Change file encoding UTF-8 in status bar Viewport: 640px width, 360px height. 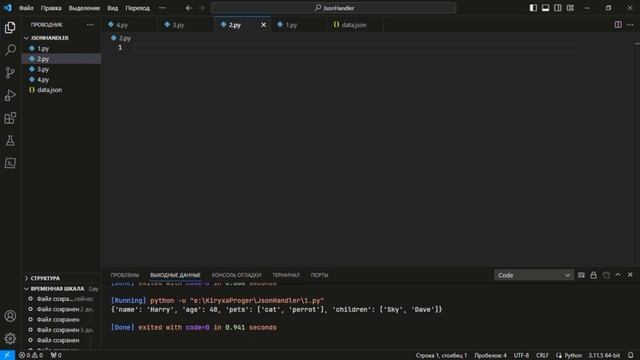coord(521,355)
